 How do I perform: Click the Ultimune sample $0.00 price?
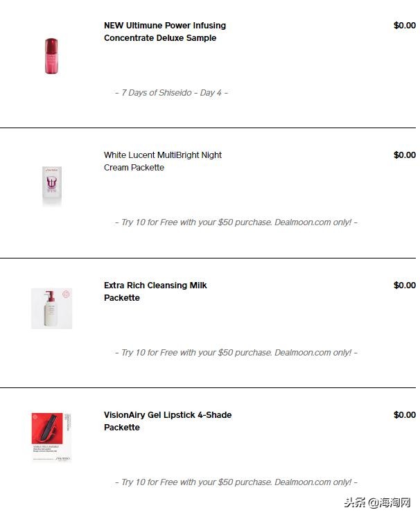[x=405, y=26]
